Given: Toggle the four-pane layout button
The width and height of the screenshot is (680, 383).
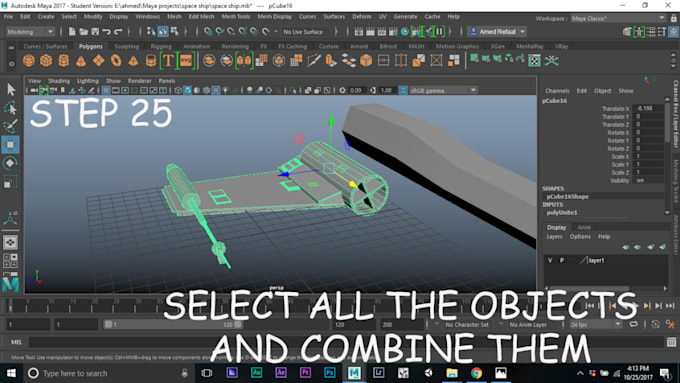Looking at the screenshot, I should 10,260.
